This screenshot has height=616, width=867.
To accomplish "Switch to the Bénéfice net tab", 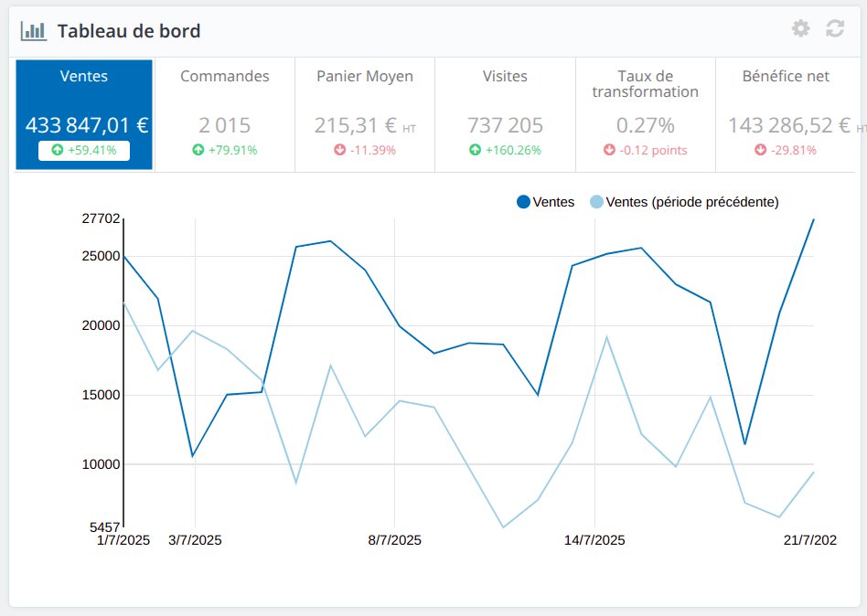I will click(786, 114).
